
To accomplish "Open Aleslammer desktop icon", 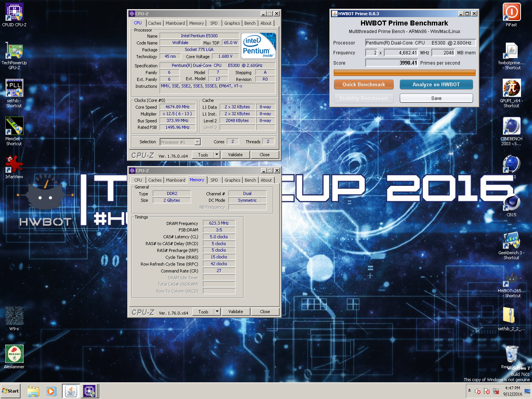I will point(14,357).
